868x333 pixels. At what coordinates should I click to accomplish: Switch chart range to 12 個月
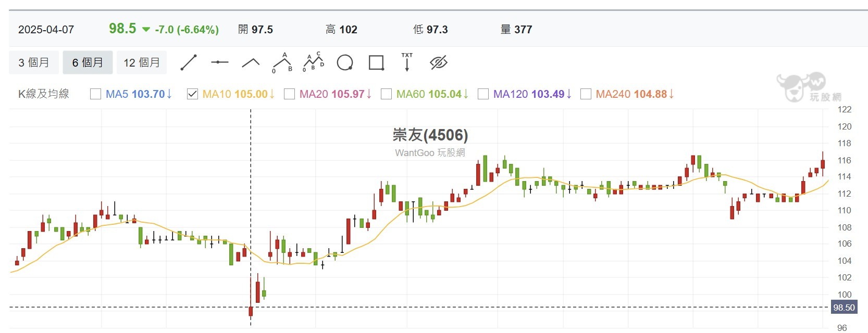click(142, 62)
